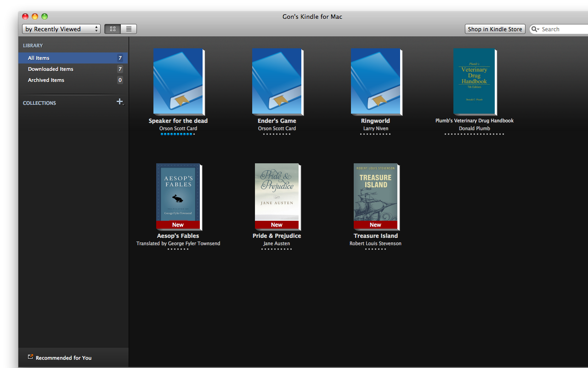
Task: Open the Aesop's Fables book cover
Action: click(x=178, y=196)
